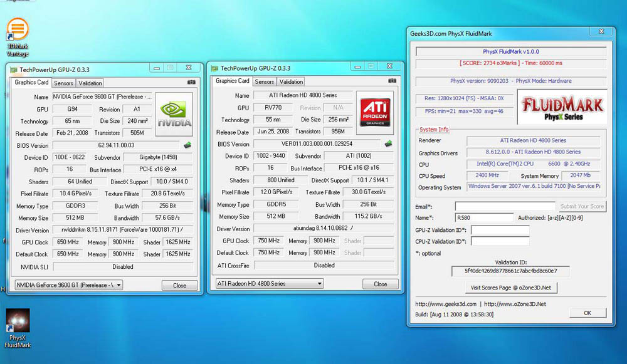Click the G94 GPU value
627x364 pixels.
73,108
